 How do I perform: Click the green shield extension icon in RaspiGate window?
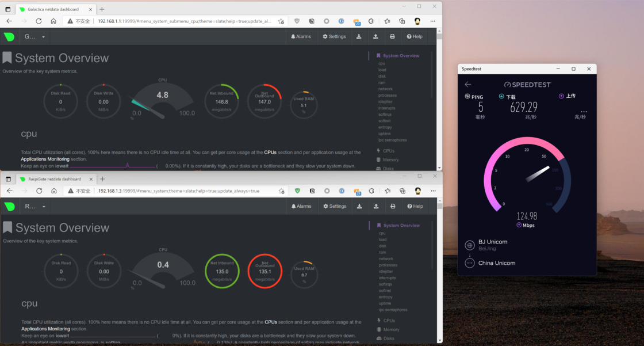pyautogui.click(x=297, y=191)
